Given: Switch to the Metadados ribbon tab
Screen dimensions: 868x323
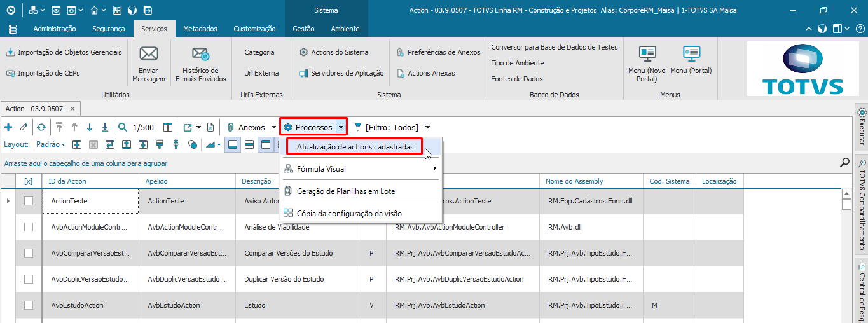Looking at the screenshot, I should 200,29.
